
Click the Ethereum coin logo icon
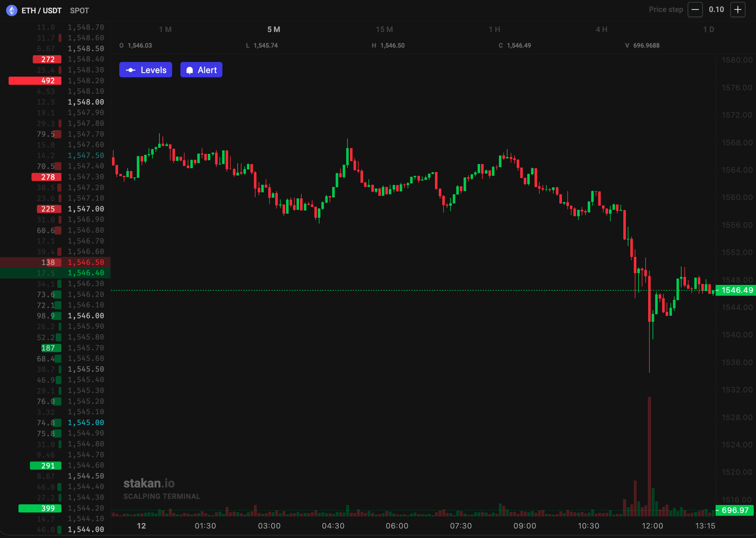coord(12,10)
